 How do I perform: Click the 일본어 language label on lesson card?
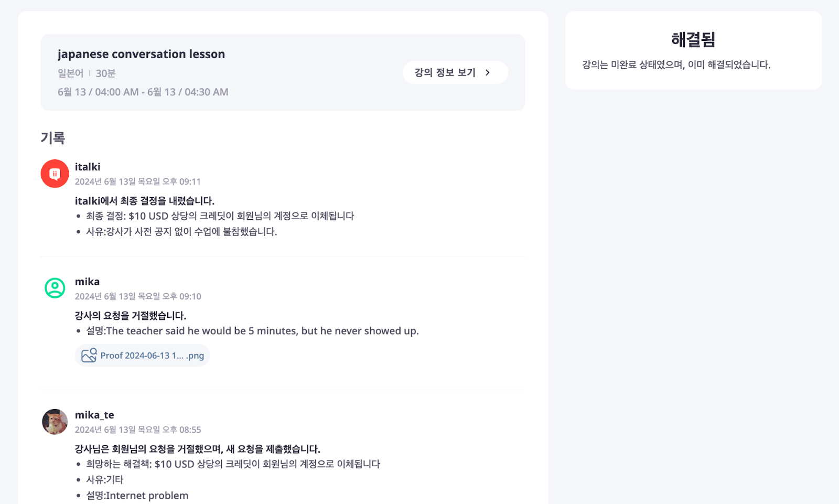click(70, 73)
